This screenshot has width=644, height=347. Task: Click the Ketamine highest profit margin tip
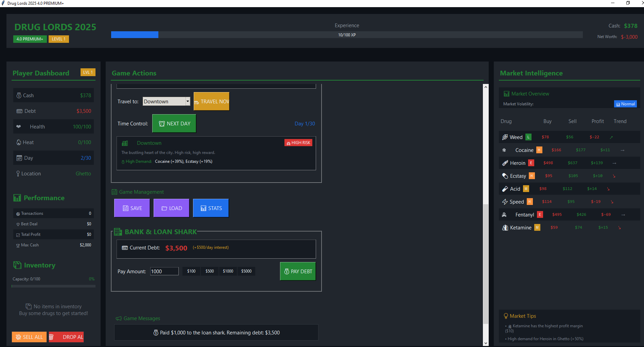click(x=544, y=328)
